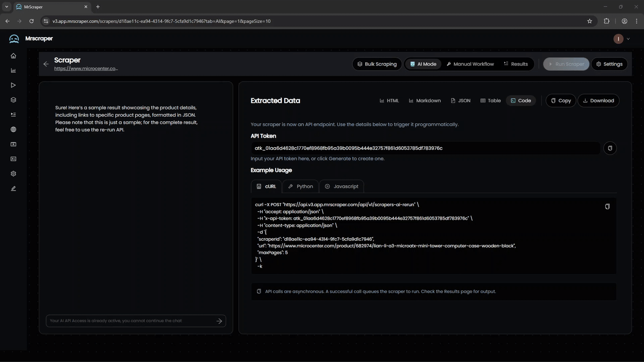Click the API Token input field
This screenshot has height=362, width=644.
pos(425,148)
